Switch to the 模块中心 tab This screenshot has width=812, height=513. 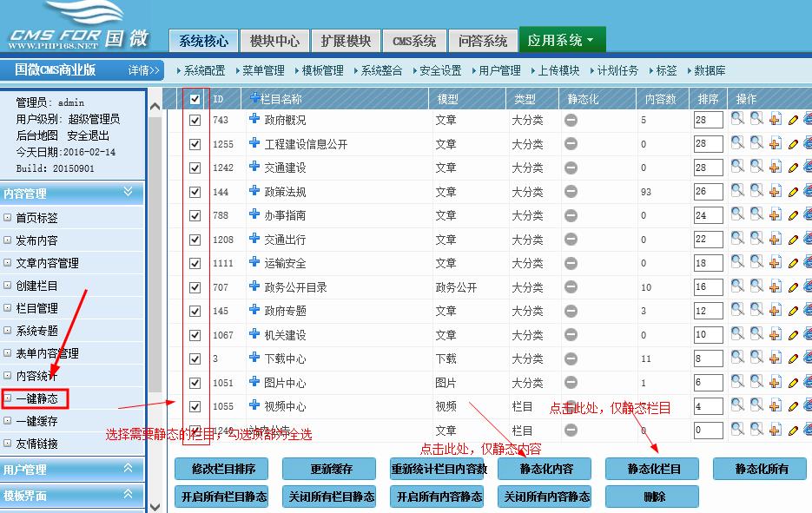coord(274,41)
